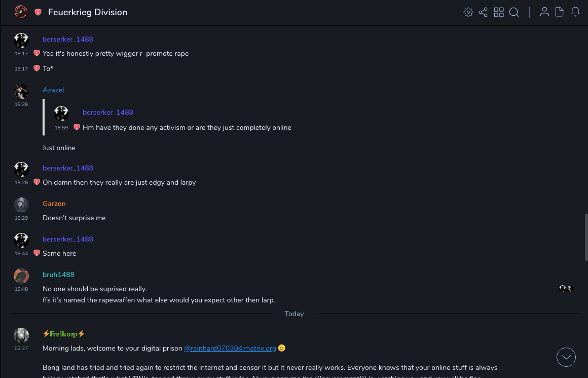The height and width of the screenshot is (378, 588).
Task: Click the 19:29 message timestamp
Action: coord(21,218)
